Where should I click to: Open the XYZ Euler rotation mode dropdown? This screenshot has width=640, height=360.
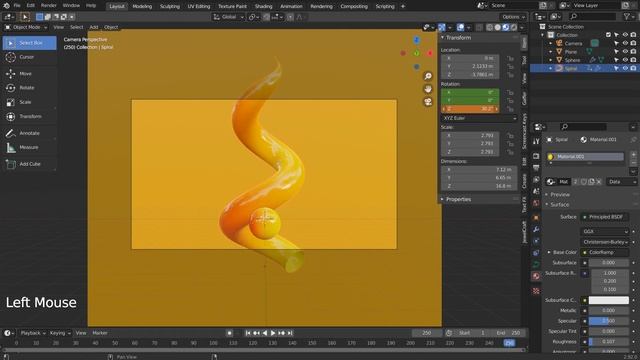[x=479, y=118]
